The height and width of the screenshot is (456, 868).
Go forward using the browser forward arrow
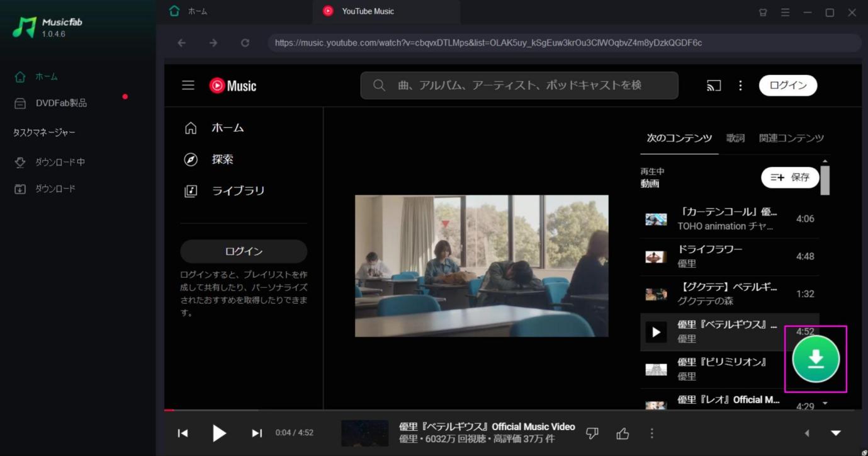(x=213, y=43)
